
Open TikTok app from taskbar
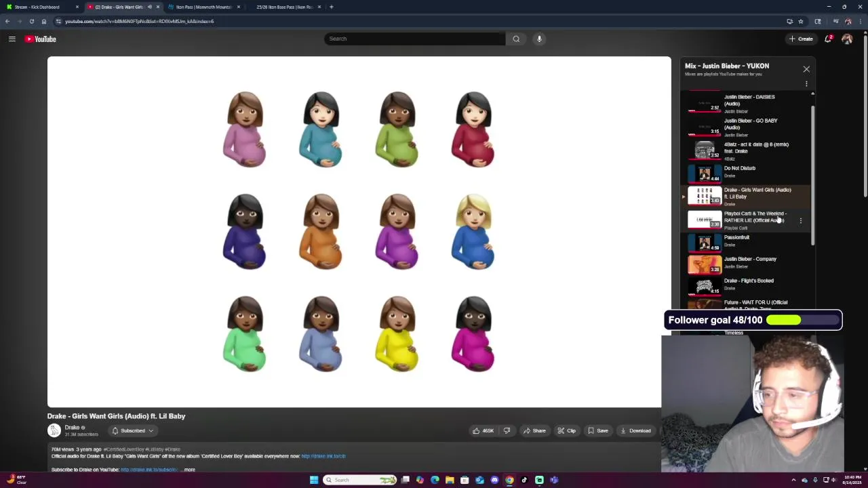tap(524, 480)
